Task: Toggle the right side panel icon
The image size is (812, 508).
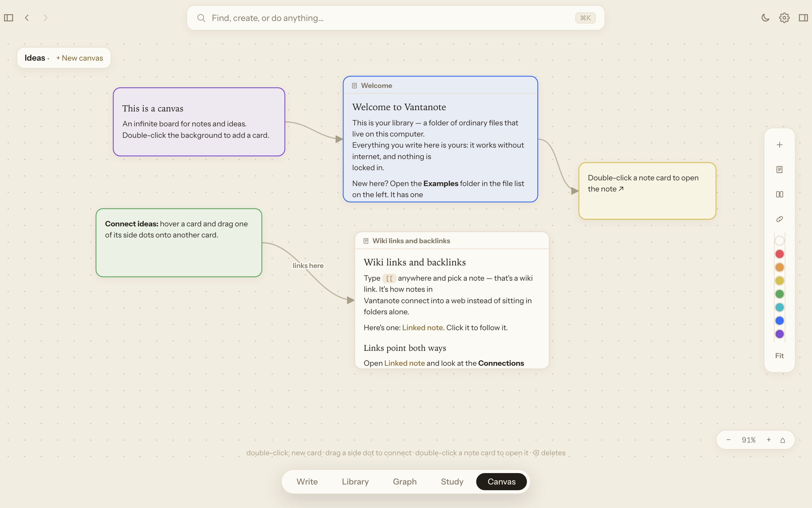Action: pyautogui.click(x=803, y=18)
